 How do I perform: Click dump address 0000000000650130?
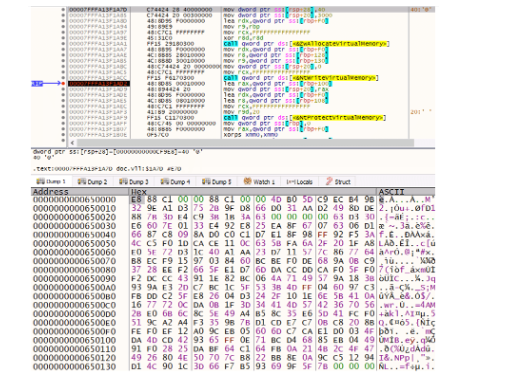(x=74, y=367)
